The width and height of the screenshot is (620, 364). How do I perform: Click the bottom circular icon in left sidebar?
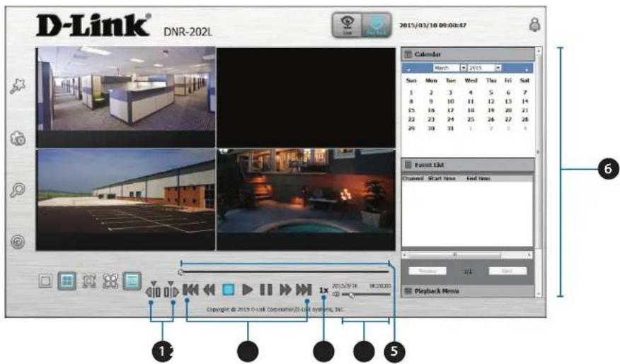point(18,242)
